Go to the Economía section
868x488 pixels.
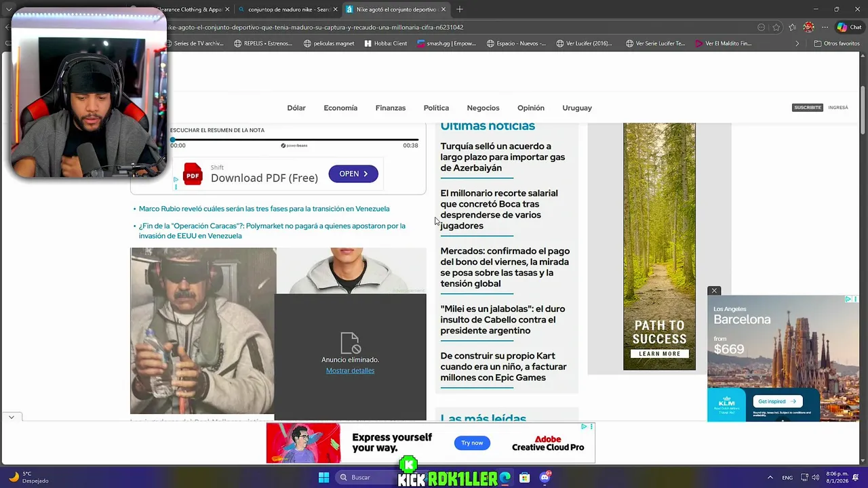[340, 108]
